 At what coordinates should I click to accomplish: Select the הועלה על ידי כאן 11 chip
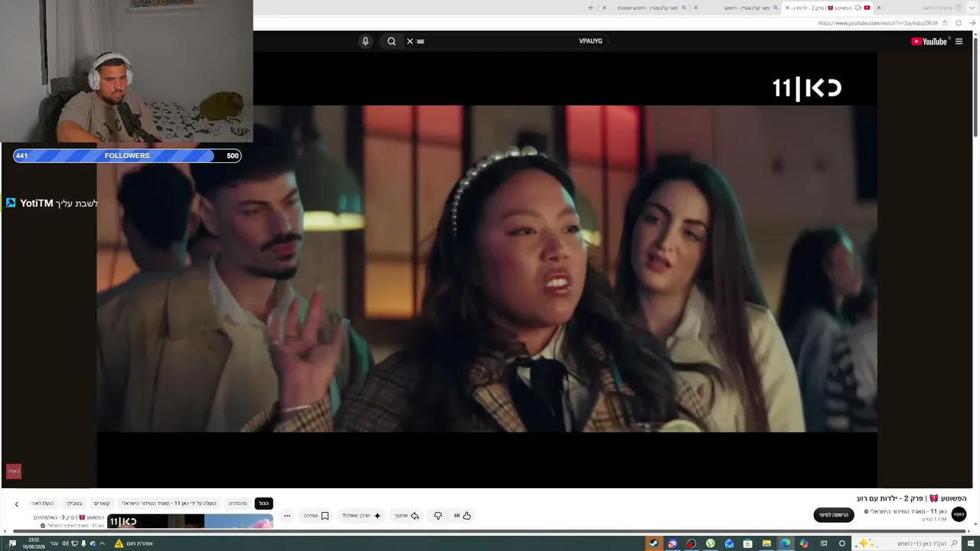pos(169,504)
